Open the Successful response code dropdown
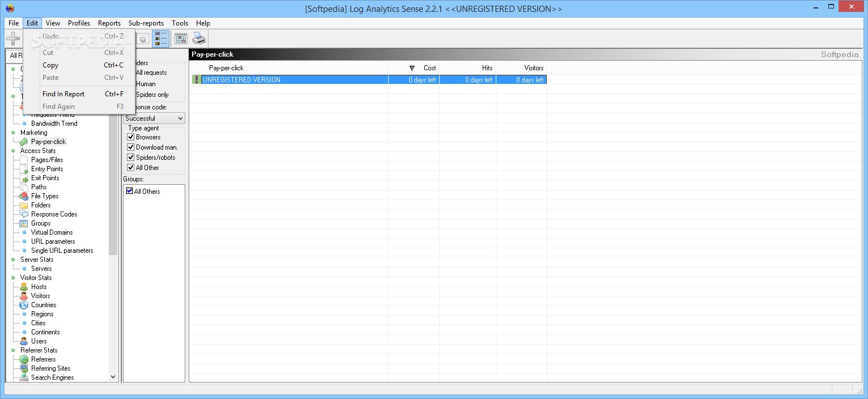This screenshot has width=868, height=399. point(154,118)
